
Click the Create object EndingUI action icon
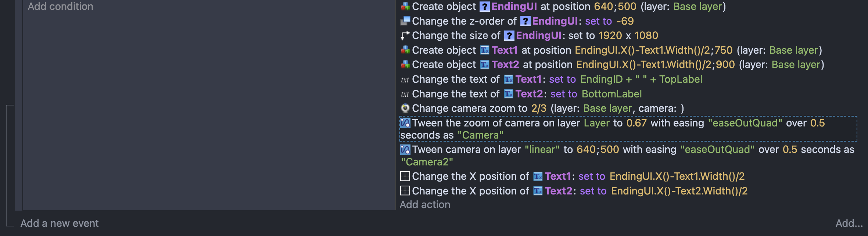pyautogui.click(x=405, y=6)
